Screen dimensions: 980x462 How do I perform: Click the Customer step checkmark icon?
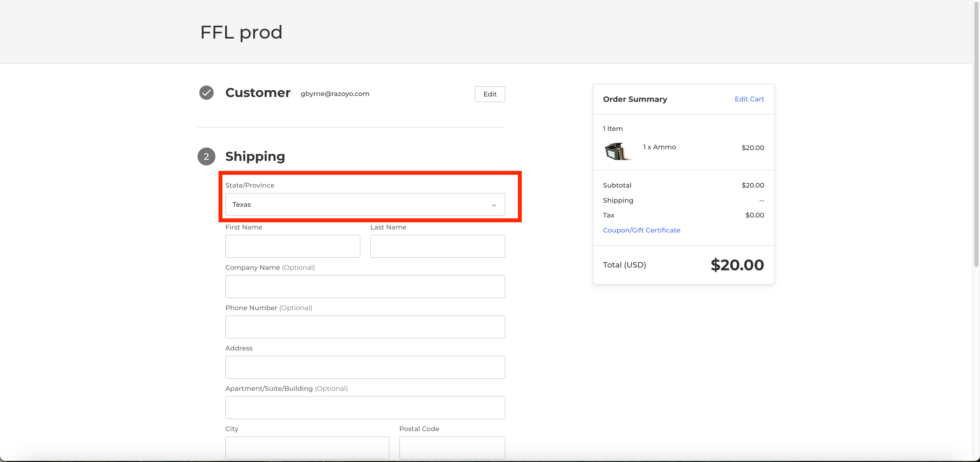click(206, 93)
